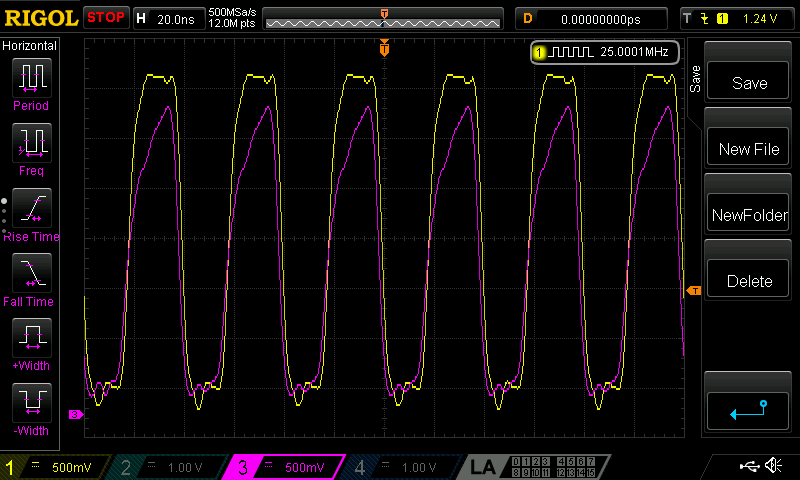Click the blue back arrow button

point(748,411)
